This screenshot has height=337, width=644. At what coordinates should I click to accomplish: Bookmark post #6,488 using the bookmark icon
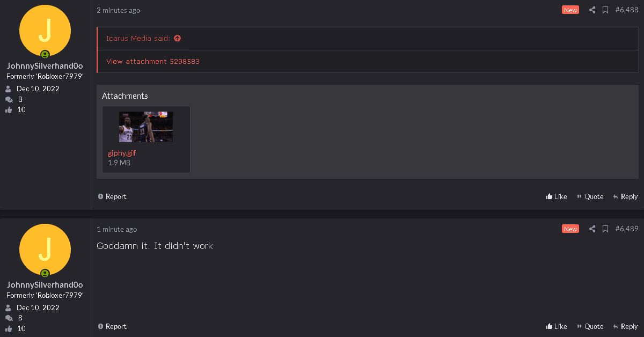coord(605,10)
